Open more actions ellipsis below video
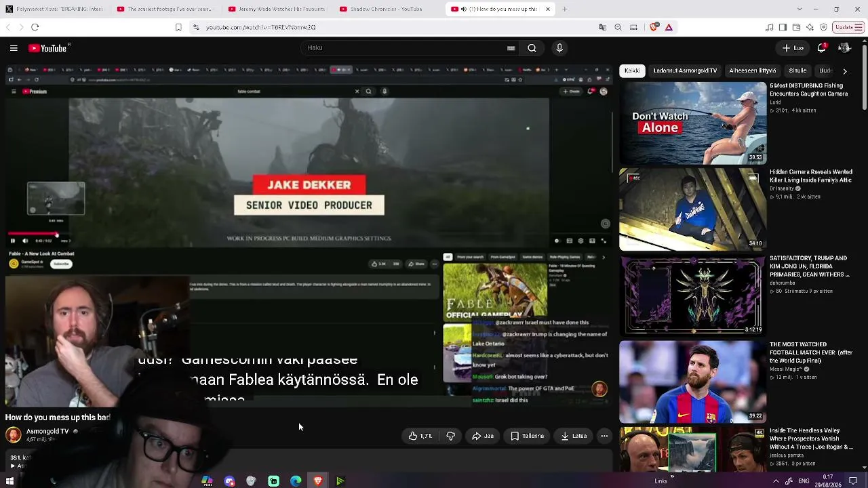 (x=604, y=436)
